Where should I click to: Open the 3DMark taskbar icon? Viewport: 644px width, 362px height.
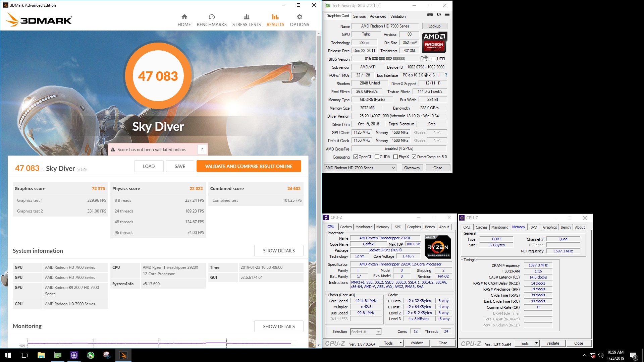pos(123,355)
